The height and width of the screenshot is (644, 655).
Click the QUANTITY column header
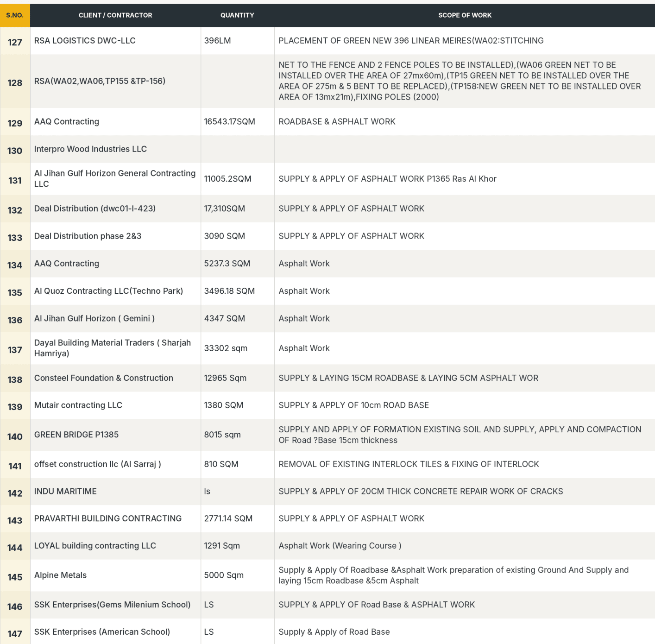(x=237, y=15)
